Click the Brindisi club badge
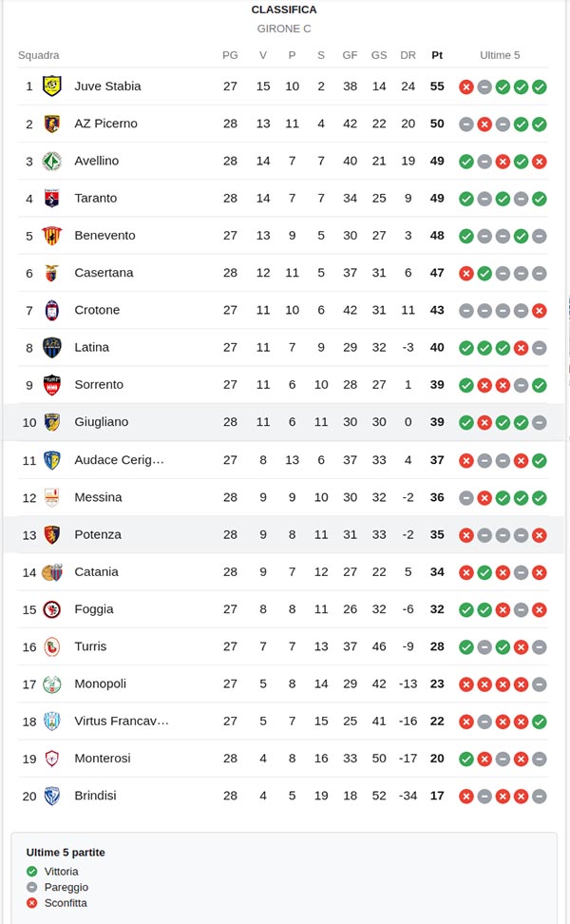Viewport: 570px width, 924px height. tap(52, 796)
